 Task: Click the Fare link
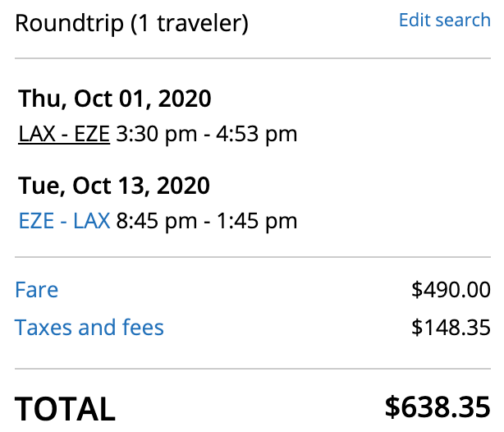[x=36, y=290]
